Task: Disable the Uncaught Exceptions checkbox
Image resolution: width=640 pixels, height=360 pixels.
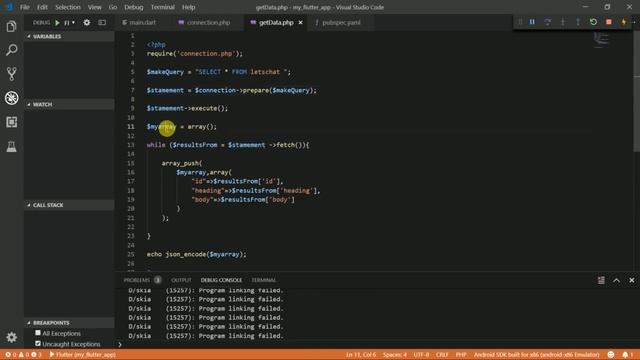Action: pos(38,344)
